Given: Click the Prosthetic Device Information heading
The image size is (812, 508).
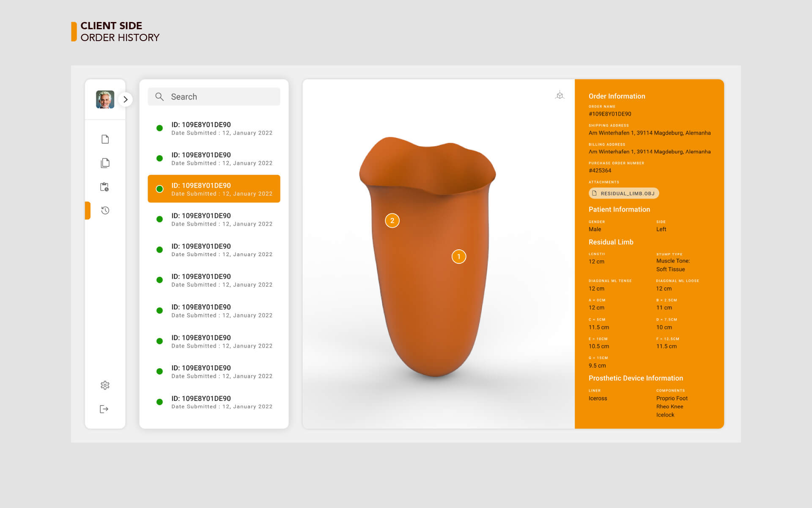Looking at the screenshot, I should pyautogui.click(x=636, y=378).
